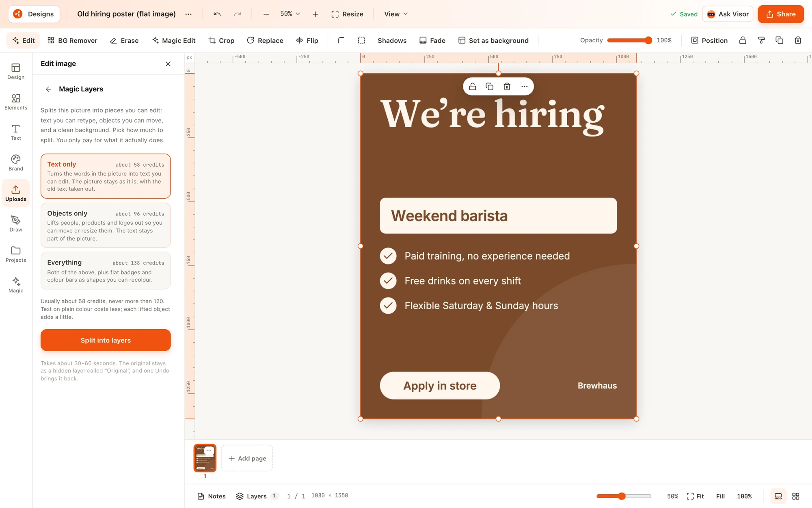
Task: Toggle the page strip view icon
Action: (778, 496)
